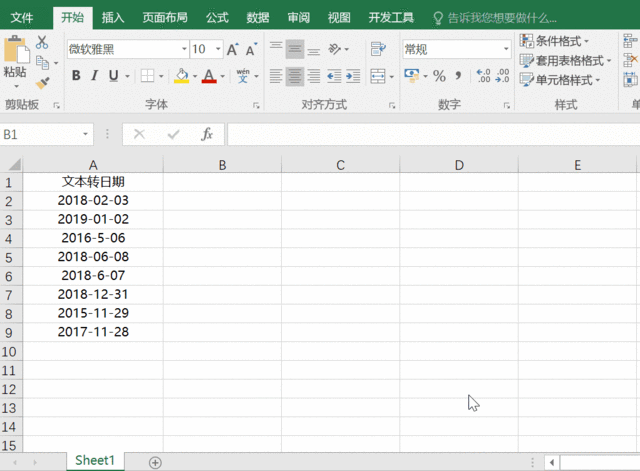Expand the Font Color dropdown arrow

point(222,76)
